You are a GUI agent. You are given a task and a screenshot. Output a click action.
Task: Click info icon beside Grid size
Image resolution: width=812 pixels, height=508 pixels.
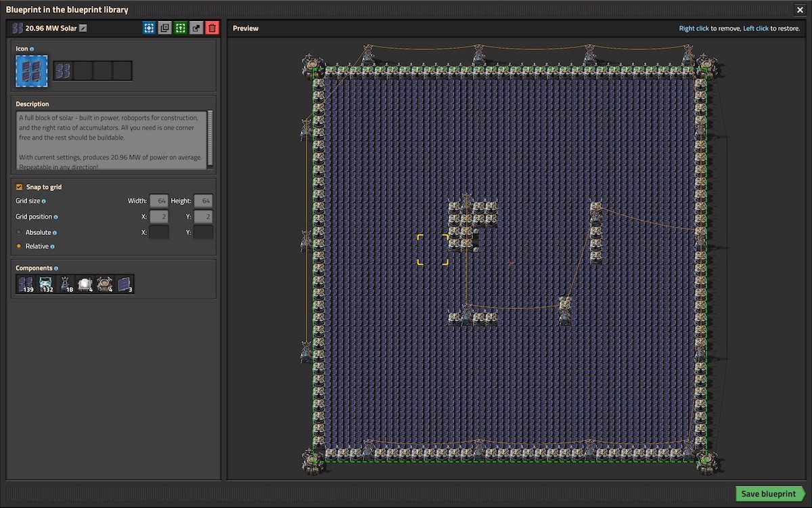[x=43, y=201]
